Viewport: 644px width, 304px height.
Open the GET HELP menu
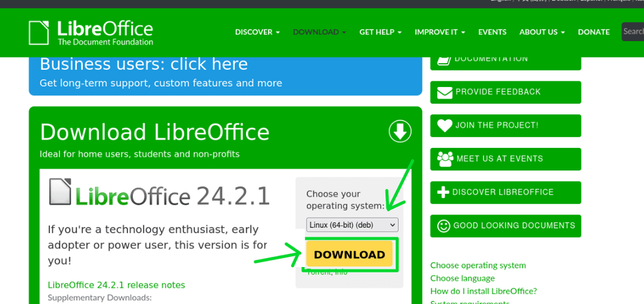pyautogui.click(x=380, y=32)
